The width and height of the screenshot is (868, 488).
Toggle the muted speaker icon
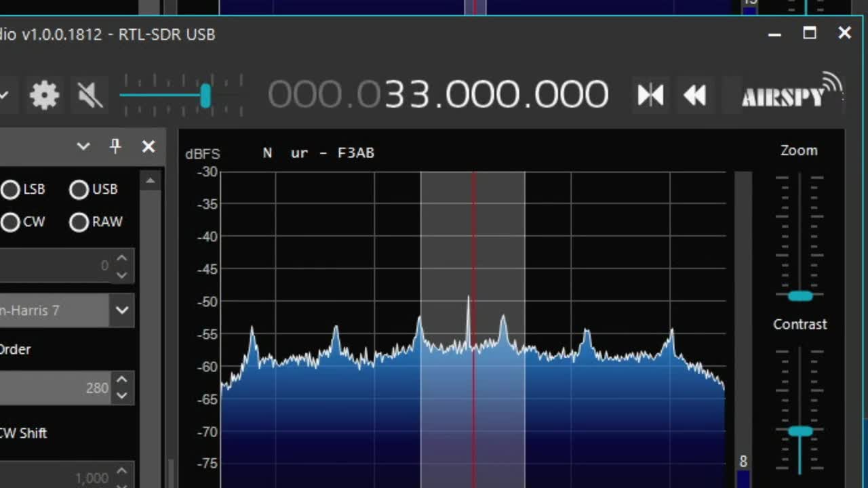click(90, 96)
